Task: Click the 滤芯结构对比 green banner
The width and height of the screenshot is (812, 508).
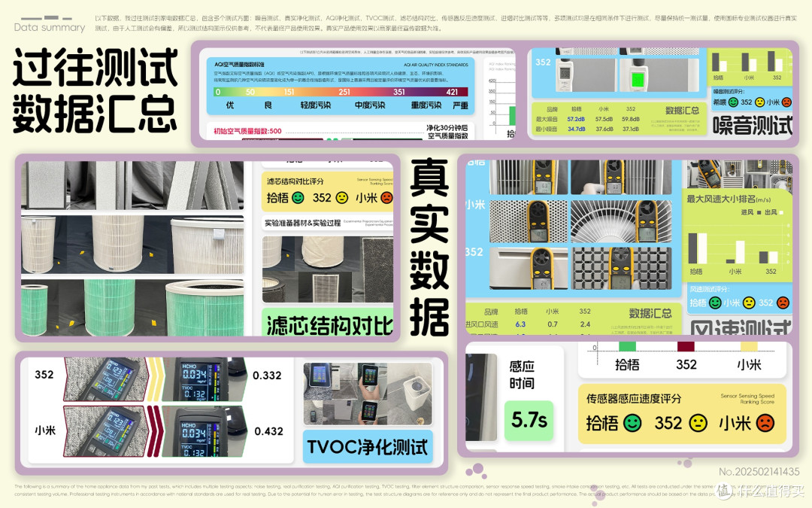Action: pyautogui.click(x=328, y=322)
